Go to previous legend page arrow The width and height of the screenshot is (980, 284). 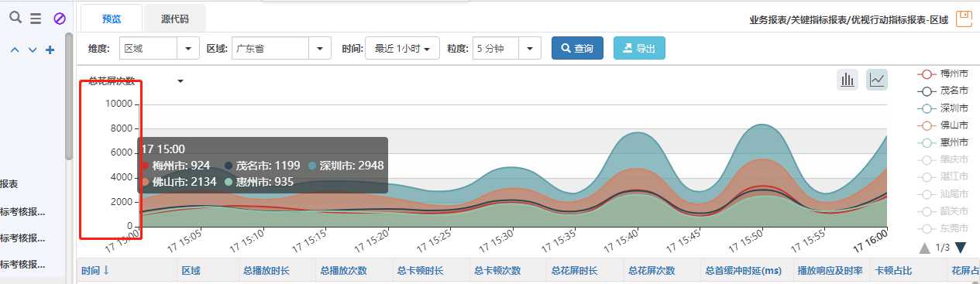coord(924,248)
